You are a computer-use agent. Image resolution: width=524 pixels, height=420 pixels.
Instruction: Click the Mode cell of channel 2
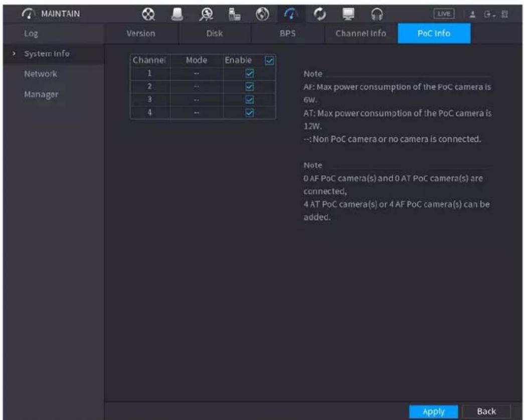click(197, 86)
